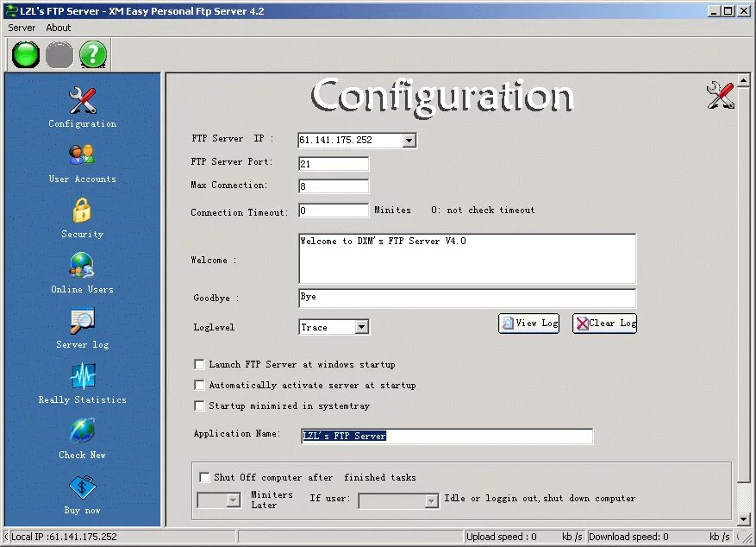Minimize the FTP Server window
Viewport: 756px width, 547px height.
click(x=714, y=11)
